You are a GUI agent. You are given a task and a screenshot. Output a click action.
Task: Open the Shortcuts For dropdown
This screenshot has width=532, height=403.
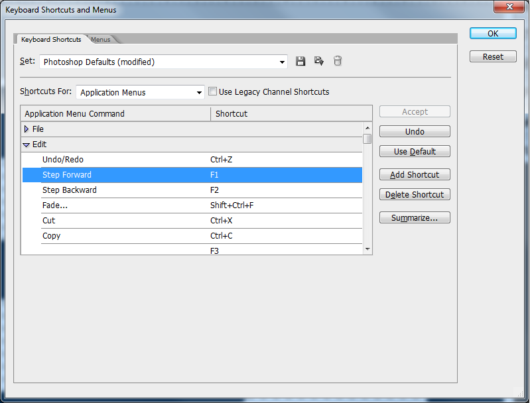coord(140,92)
